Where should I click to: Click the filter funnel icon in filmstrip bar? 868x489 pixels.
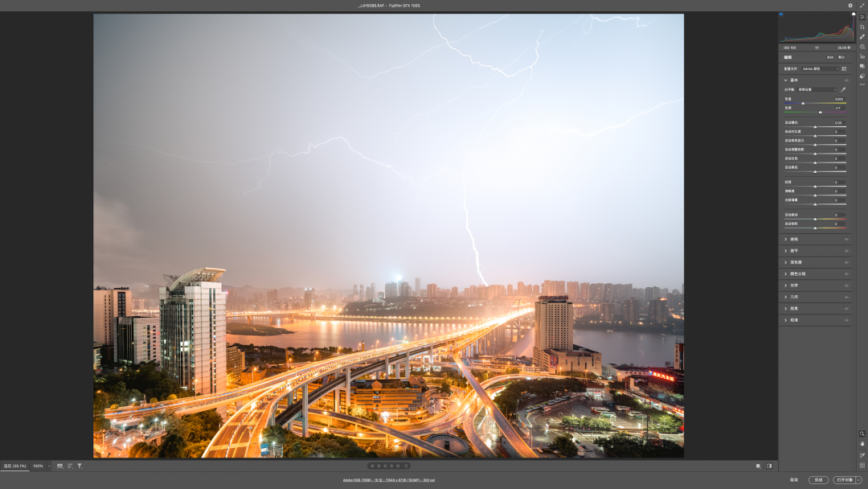pos(80,466)
